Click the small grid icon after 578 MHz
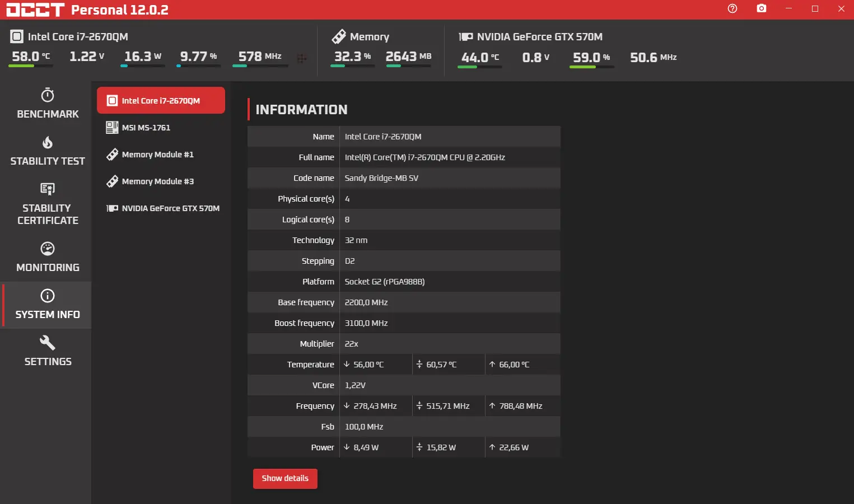This screenshot has height=504, width=854. coord(302,58)
